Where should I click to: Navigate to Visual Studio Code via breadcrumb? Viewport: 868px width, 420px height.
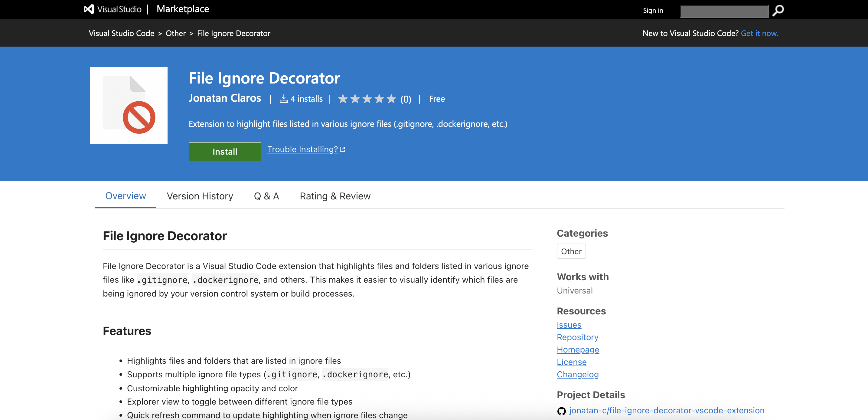tap(122, 33)
